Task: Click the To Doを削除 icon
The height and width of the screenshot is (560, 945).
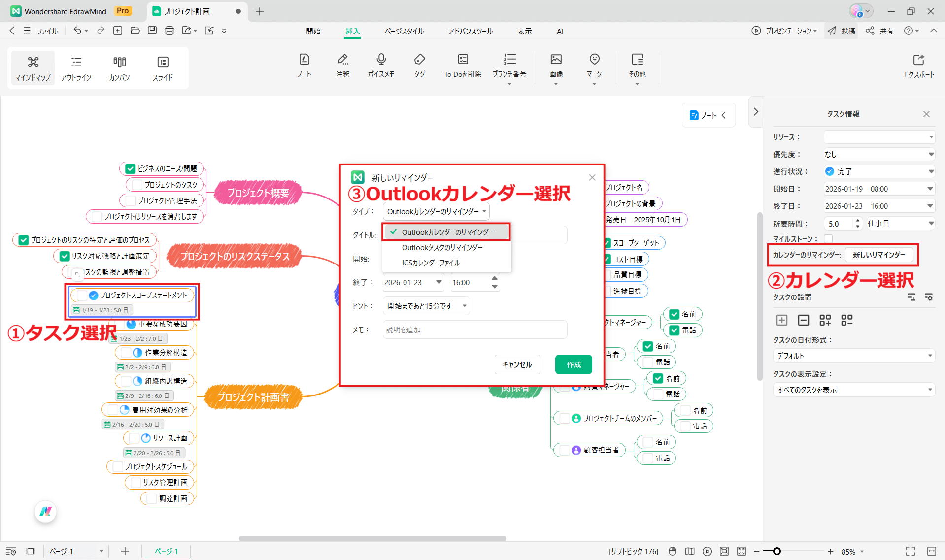Action: (462, 65)
